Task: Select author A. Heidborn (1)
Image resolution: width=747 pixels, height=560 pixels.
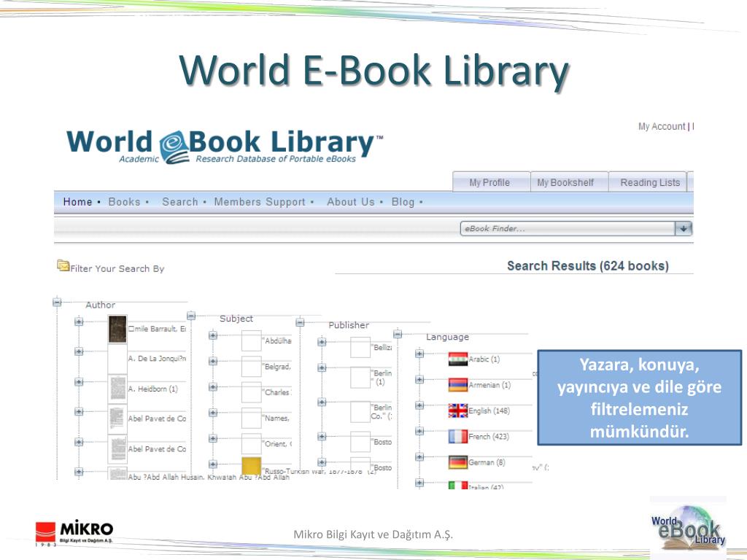Action: click(152, 389)
